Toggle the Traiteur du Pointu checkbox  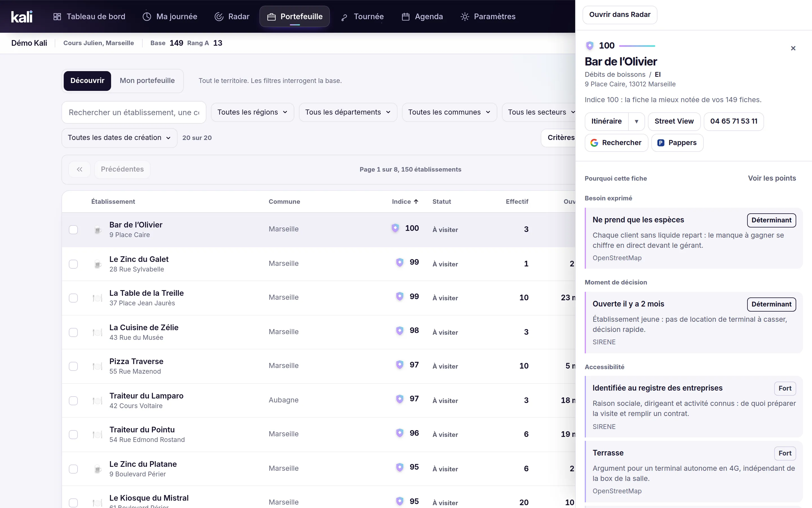[73, 435]
